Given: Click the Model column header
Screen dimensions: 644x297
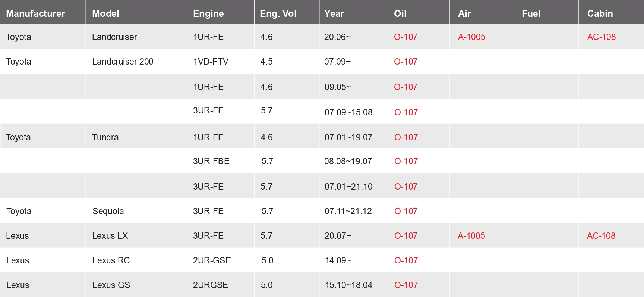Looking at the screenshot, I should 105,14.
